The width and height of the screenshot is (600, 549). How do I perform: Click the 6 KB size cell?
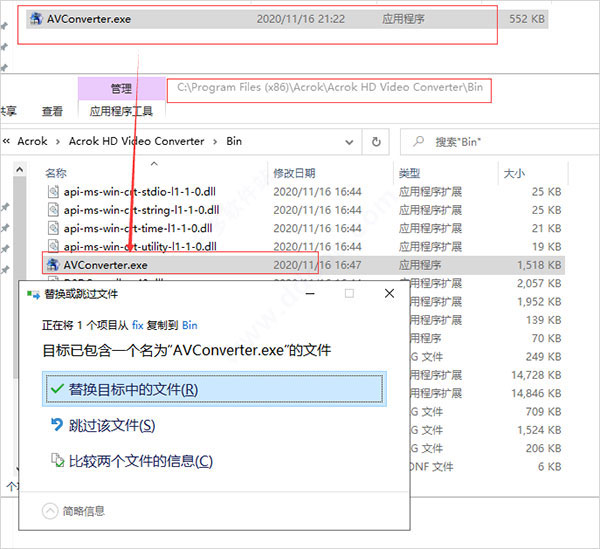550,467
